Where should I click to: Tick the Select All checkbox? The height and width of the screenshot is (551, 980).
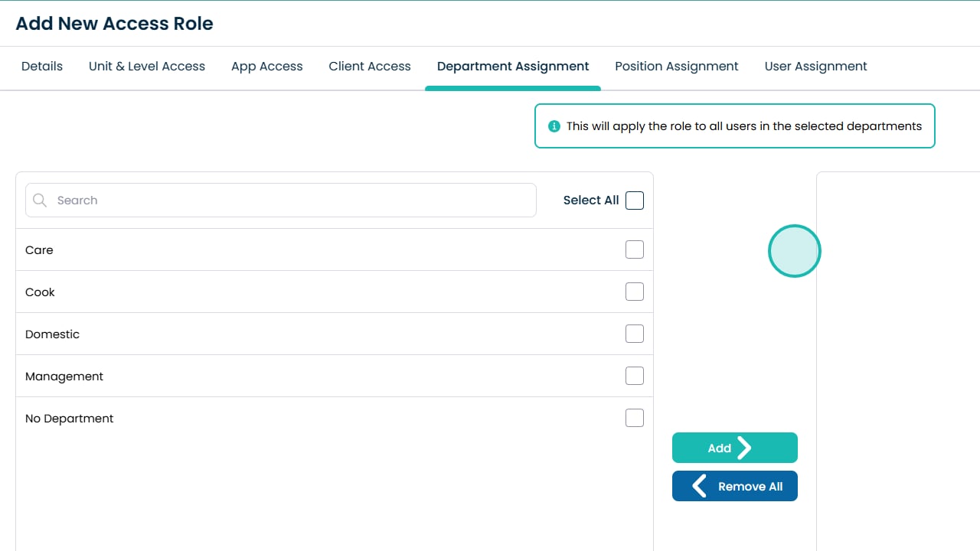(x=635, y=201)
